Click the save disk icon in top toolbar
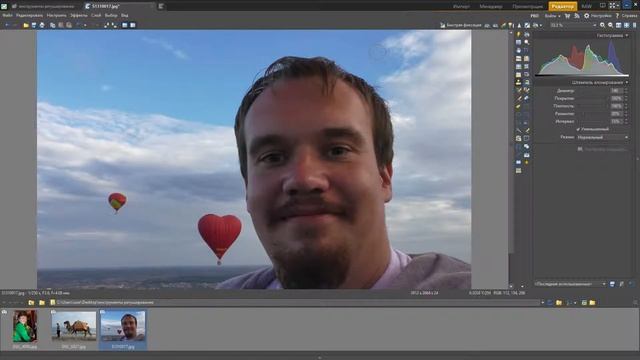Viewport: 640px width, 360px height. tap(34, 25)
